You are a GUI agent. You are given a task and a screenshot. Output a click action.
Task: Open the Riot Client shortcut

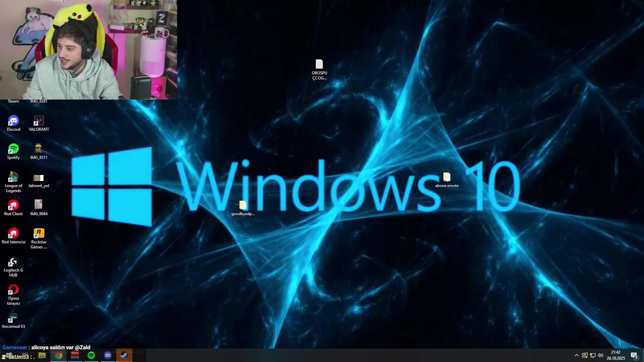(x=13, y=208)
